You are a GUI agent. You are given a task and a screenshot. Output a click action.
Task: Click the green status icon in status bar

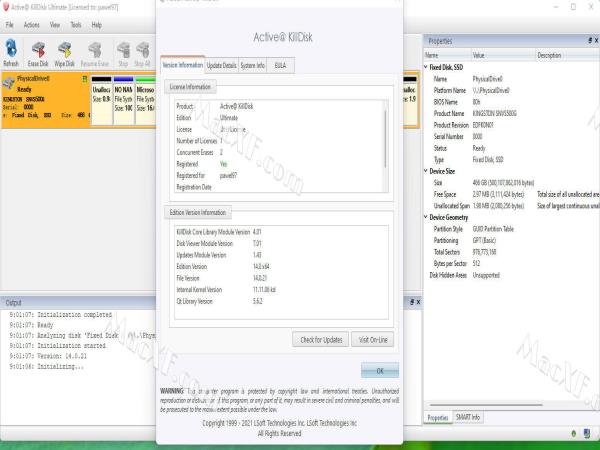pos(573,434)
